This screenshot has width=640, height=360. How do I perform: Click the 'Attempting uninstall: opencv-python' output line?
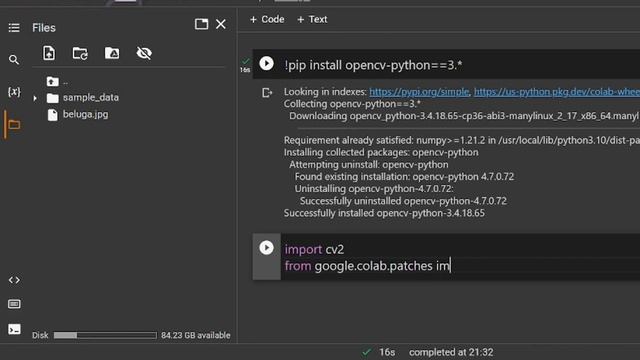click(x=369, y=164)
